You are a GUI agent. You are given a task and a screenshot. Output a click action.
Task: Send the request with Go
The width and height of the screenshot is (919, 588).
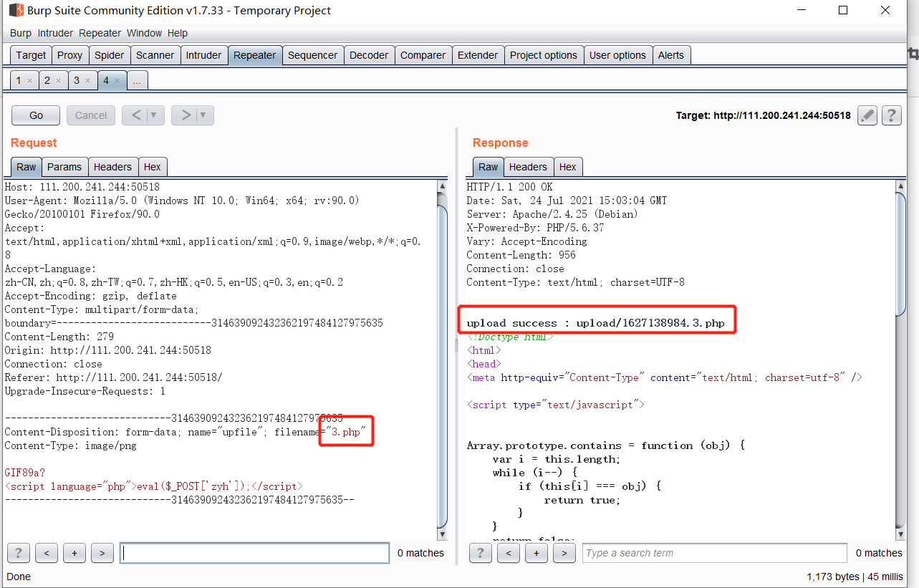[37, 115]
